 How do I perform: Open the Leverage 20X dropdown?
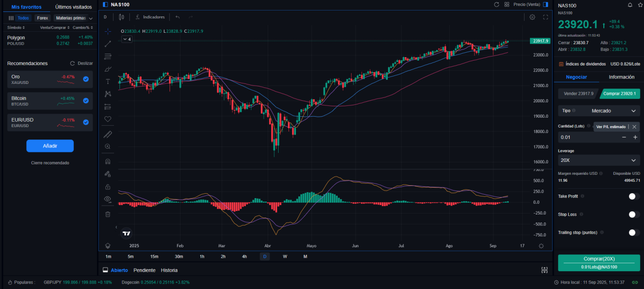tap(598, 160)
